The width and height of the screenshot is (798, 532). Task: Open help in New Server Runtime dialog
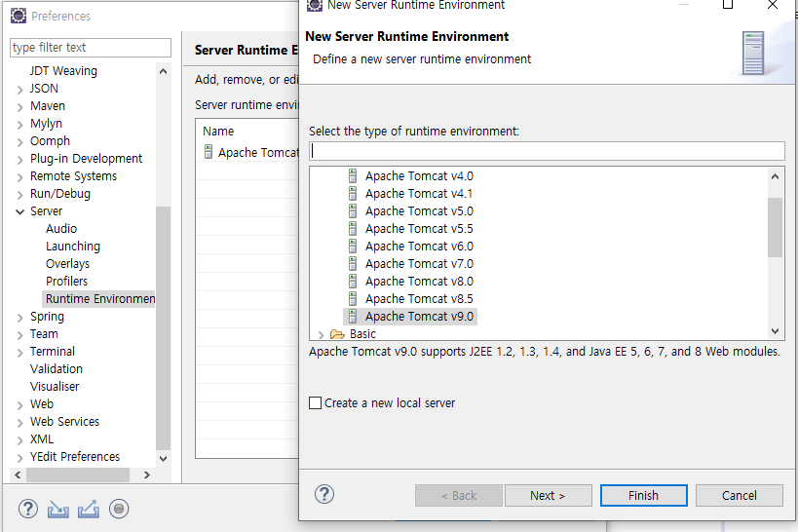[324, 494]
